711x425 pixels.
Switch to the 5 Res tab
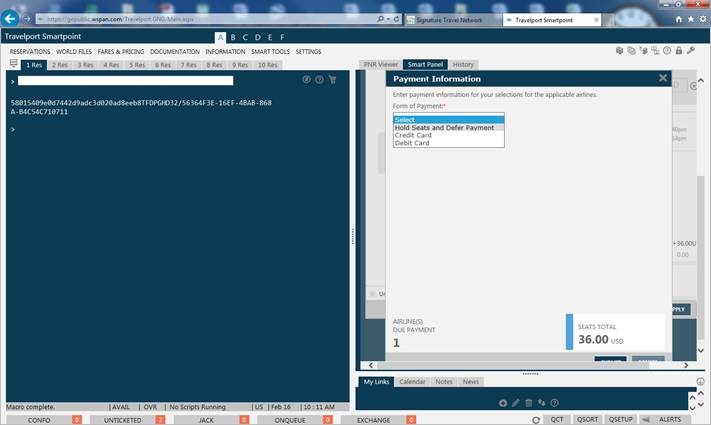click(137, 65)
